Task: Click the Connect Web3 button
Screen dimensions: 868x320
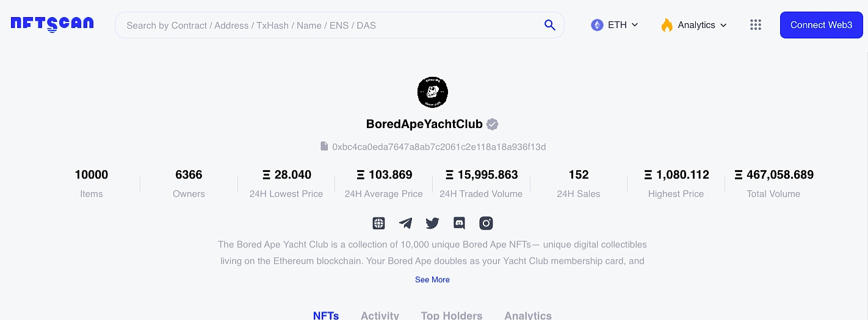Action: (821, 25)
